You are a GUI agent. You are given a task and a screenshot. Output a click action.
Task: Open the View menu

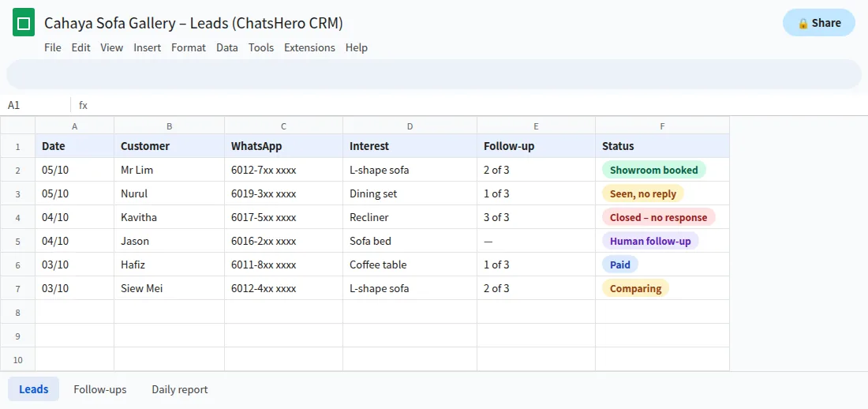click(111, 47)
